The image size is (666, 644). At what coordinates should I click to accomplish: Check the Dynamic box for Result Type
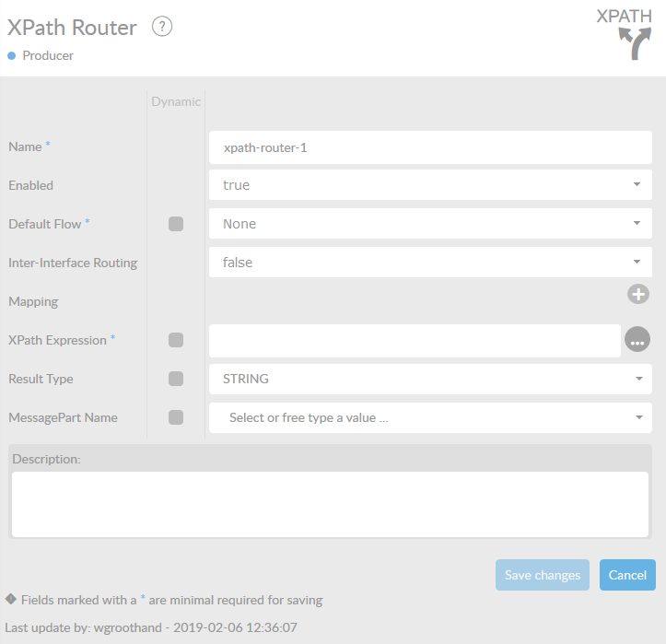click(x=176, y=379)
